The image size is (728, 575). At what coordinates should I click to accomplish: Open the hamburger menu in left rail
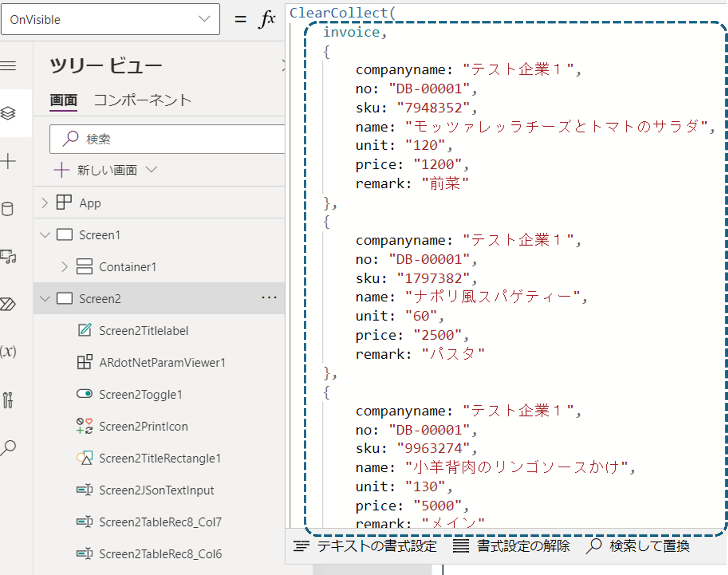click(x=8, y=66)
